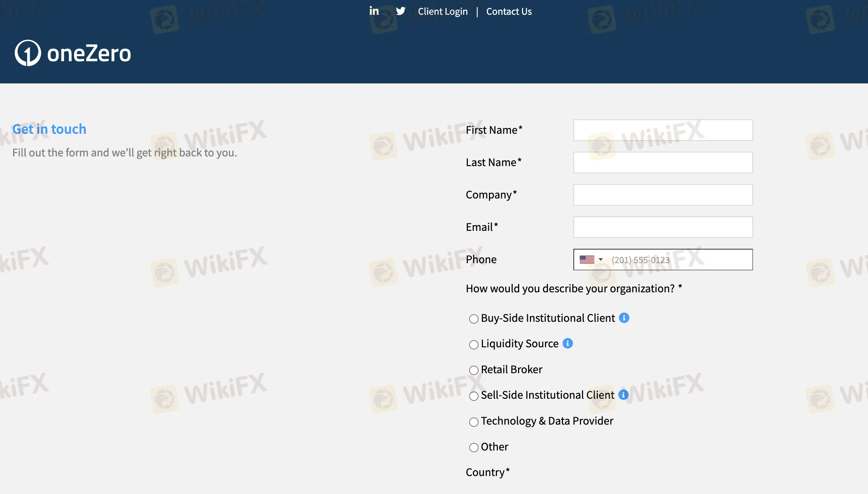Click the Company input field
868x494 pixels.
[x=663, y=195]
